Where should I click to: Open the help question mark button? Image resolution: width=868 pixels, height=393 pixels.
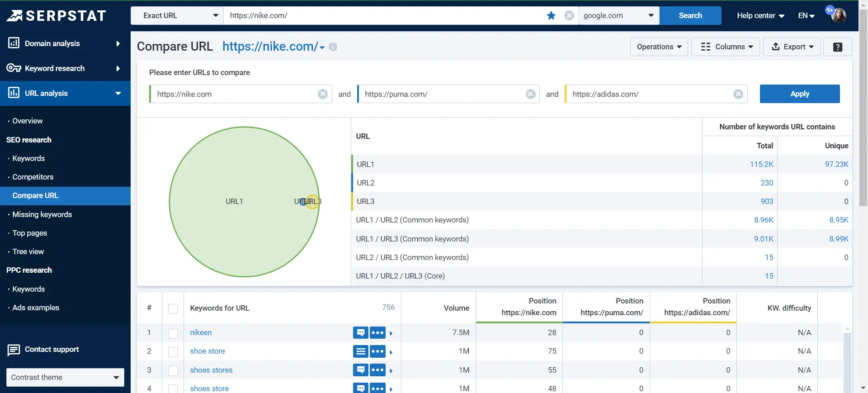pos(838,47)
